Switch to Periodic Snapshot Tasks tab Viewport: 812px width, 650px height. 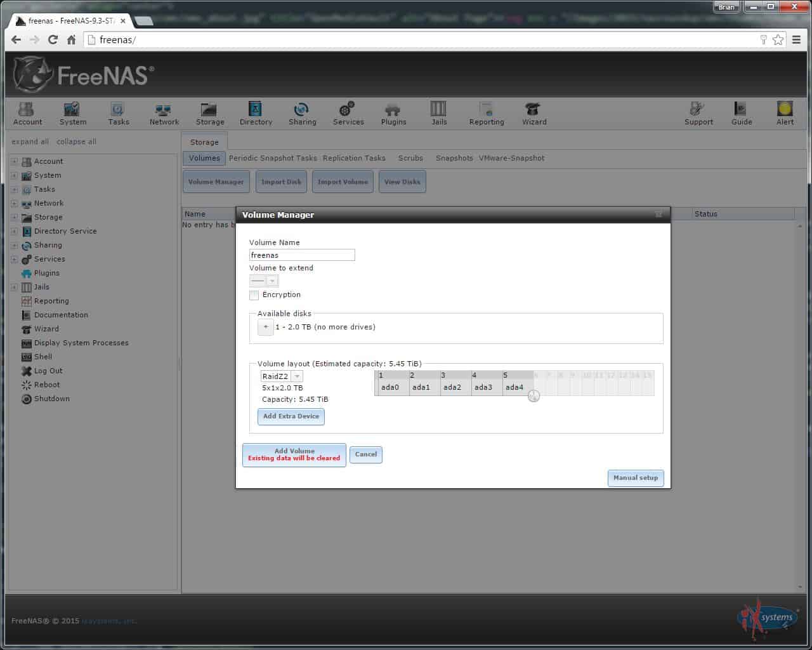pos(273,158)
